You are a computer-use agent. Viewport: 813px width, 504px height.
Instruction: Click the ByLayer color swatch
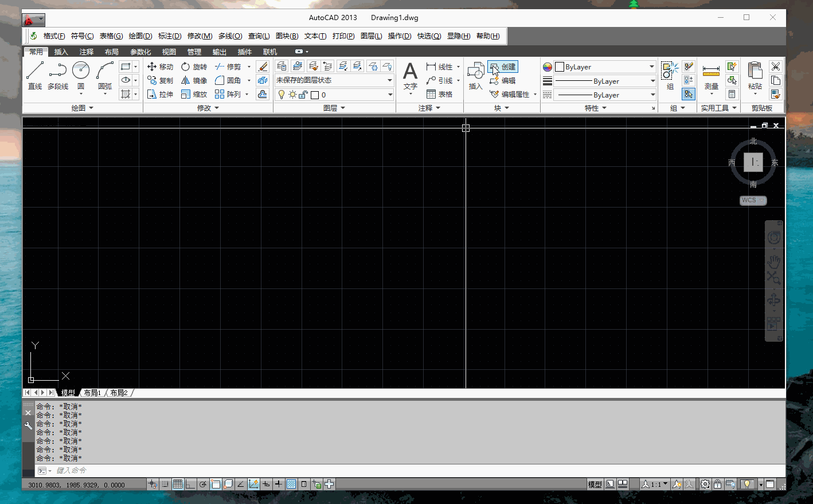click(560, 67)
